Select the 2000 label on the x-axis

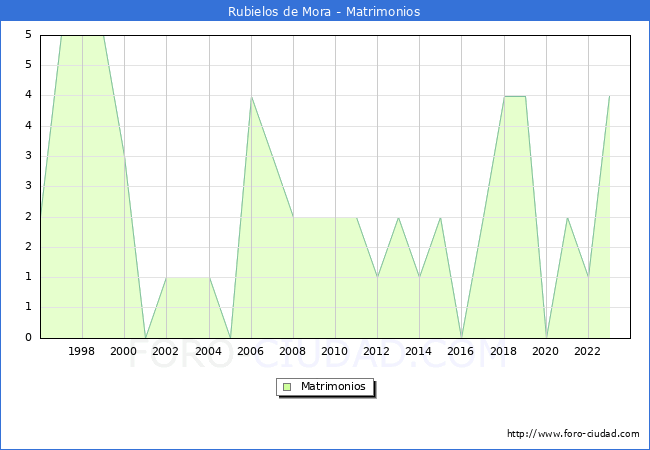click(124, 351)
